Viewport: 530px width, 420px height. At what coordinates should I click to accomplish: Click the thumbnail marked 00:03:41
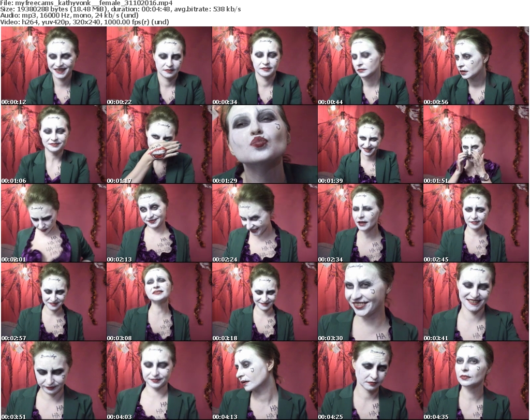point(476,302)
